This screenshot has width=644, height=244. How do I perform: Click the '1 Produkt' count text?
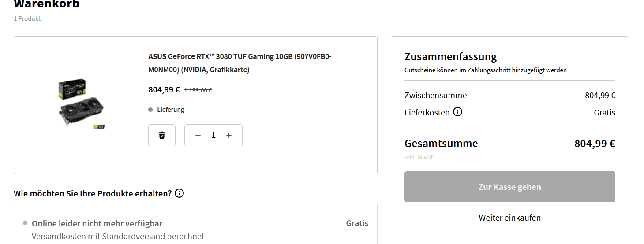click(x=27, y=18)
